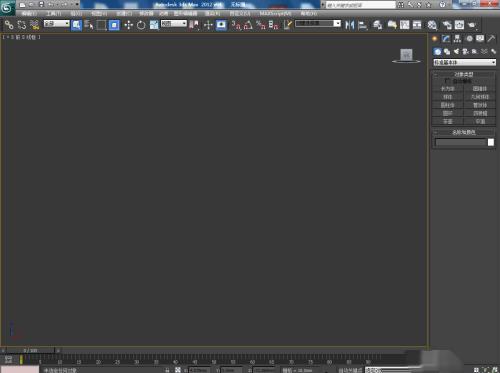Open the Material Editor from toolbar

(x=432, y=25)
